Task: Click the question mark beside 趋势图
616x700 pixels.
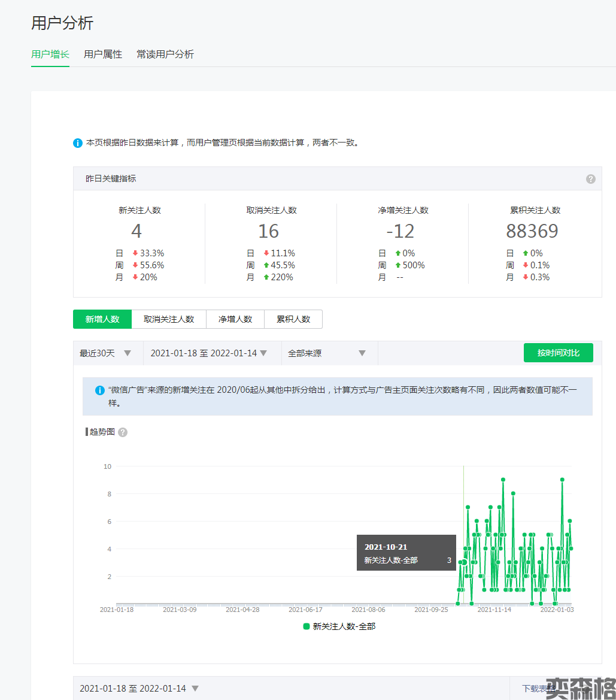Action: click(123, 432)
